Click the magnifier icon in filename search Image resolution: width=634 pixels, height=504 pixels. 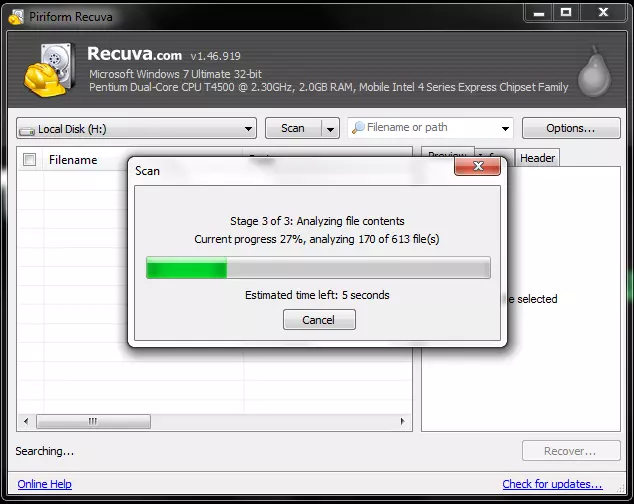(358, 128)
